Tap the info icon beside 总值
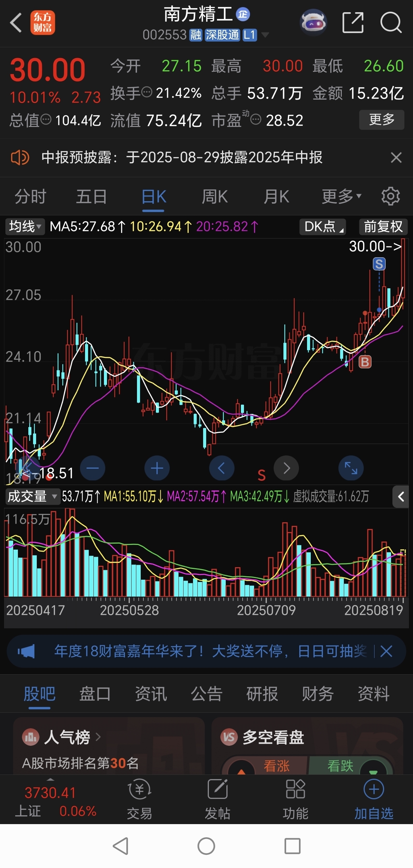This screenshot has width=413, height=868. coord(46,119)
